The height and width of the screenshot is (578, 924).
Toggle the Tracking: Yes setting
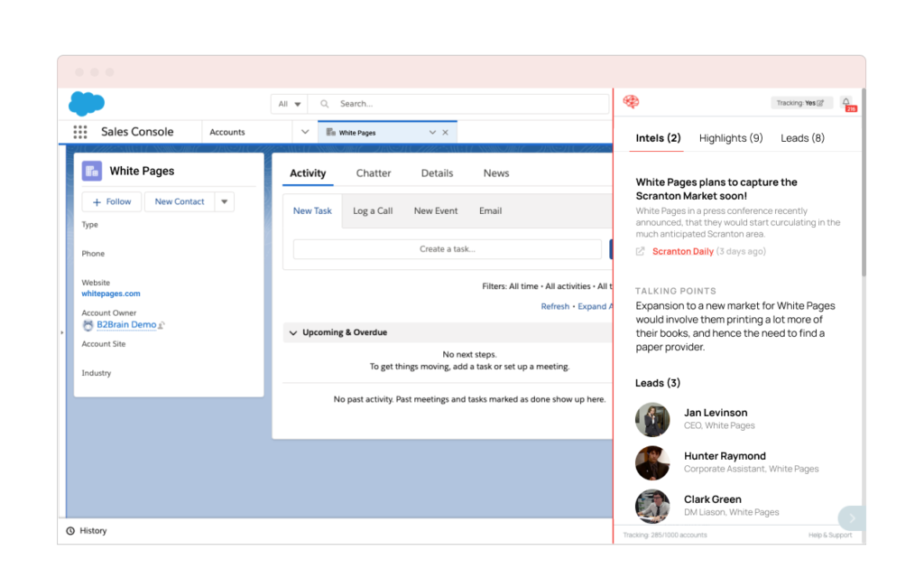[800, 103]
